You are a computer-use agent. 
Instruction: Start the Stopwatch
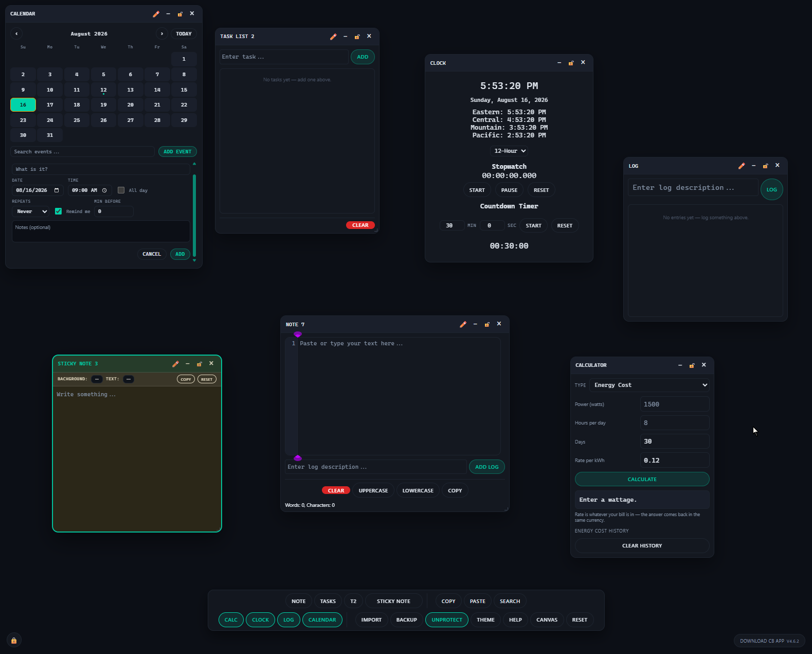coord(477,190)
